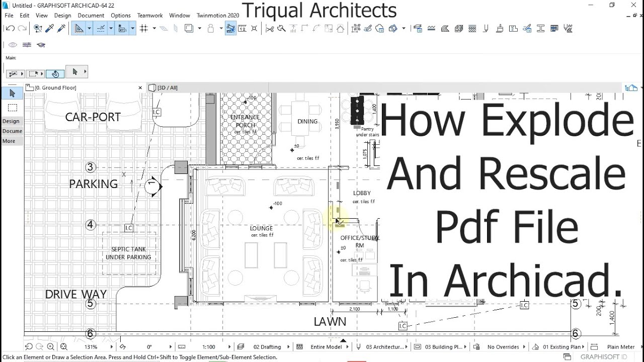Click the Line Types toolbar icon
This screenshot has width=644, height=362.
tap(431, 29)
